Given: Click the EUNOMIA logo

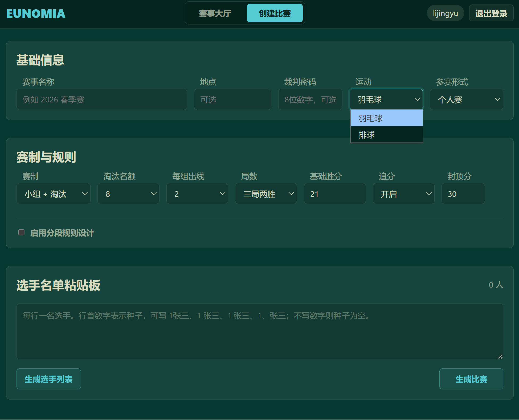Looking at the screenshot, I should 36,14.
